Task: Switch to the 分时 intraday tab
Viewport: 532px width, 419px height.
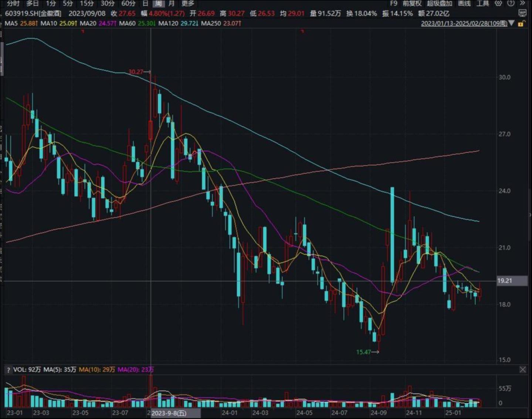Action: 13,3
